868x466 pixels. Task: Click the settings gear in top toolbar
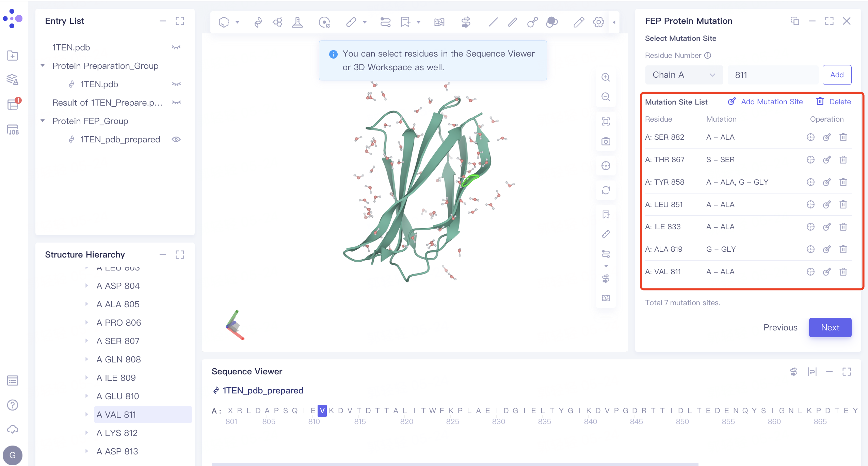(x=598, y=22)
